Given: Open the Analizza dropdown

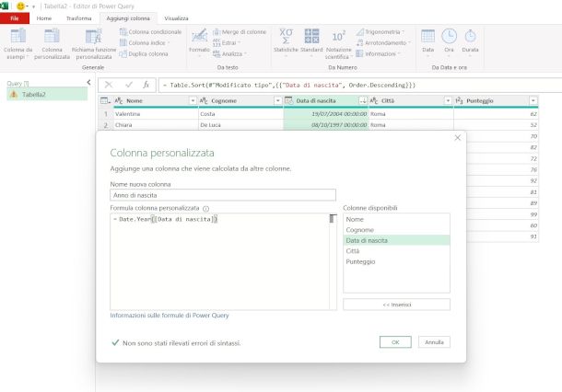Looking at the screenshot, I should pyautogui.click(x=229, y=53).
